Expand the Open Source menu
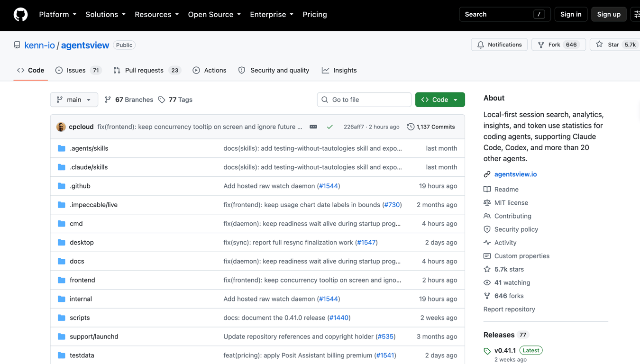Image resolution: width=640 pixels, height=364 pixels. 215,15
